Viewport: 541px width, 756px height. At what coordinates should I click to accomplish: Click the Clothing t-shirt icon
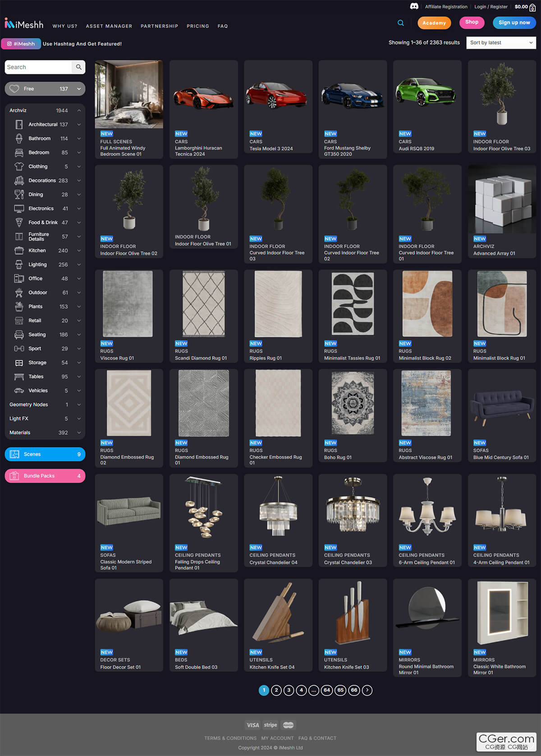(x=19, y=166)
